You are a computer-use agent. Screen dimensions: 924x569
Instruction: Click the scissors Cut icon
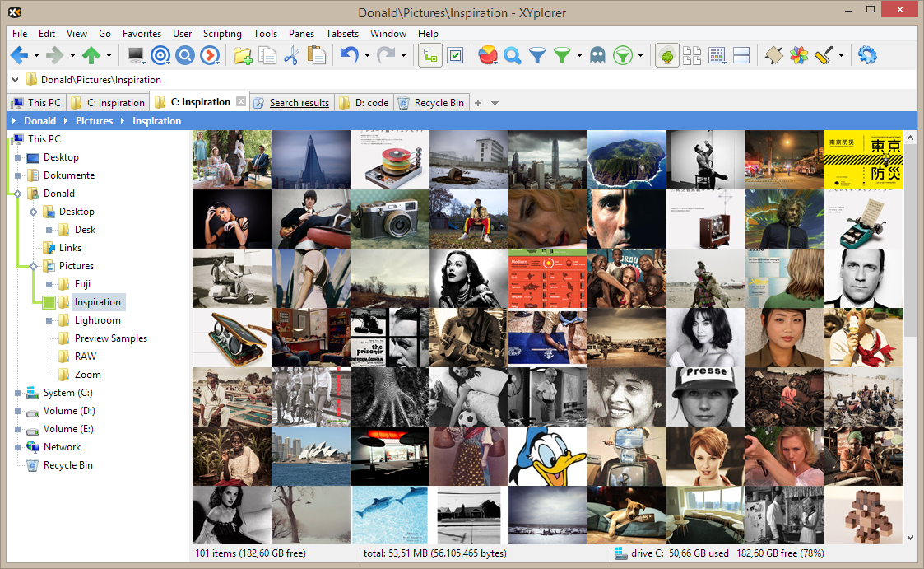[291, 55]
